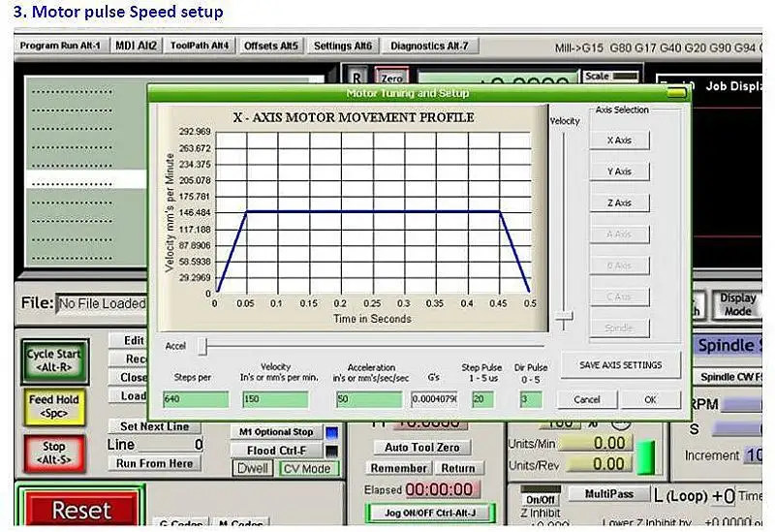Toggle Z Inhibit On/Off
Image resolution: width=775 pixels, height=532 pixels.
click(540, 499)
